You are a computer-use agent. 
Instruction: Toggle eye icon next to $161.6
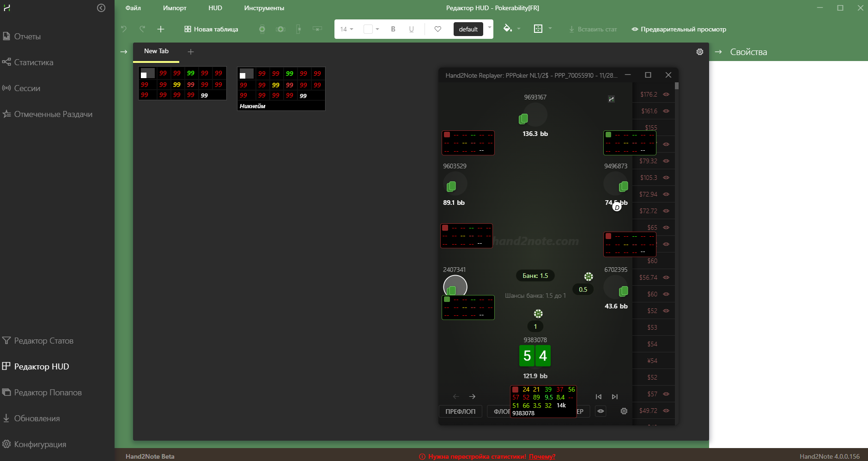coord(666,111)
